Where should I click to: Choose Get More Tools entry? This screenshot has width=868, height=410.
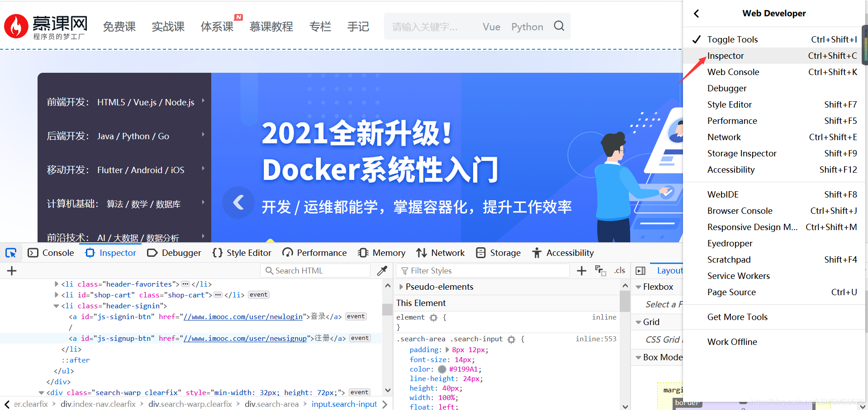point(774,317)
